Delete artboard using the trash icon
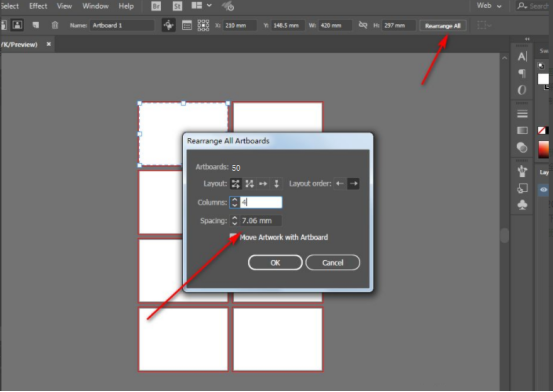Screen dimensions: 553x392 coord(55,25)
